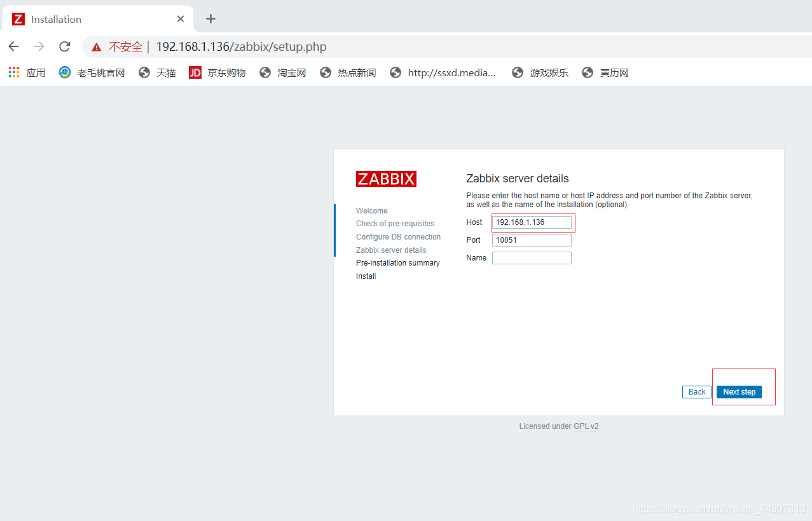Open the 老毛桃官网 bookmark
This screenshot has height=521, width=812.
coord(92,72)
